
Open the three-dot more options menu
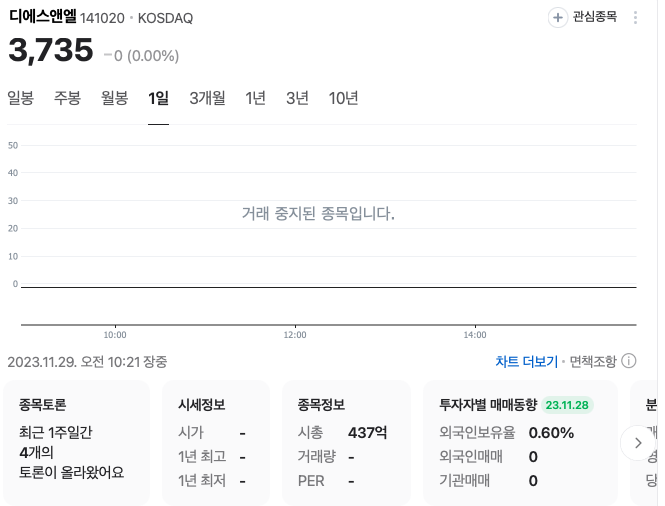click(635, 18)
